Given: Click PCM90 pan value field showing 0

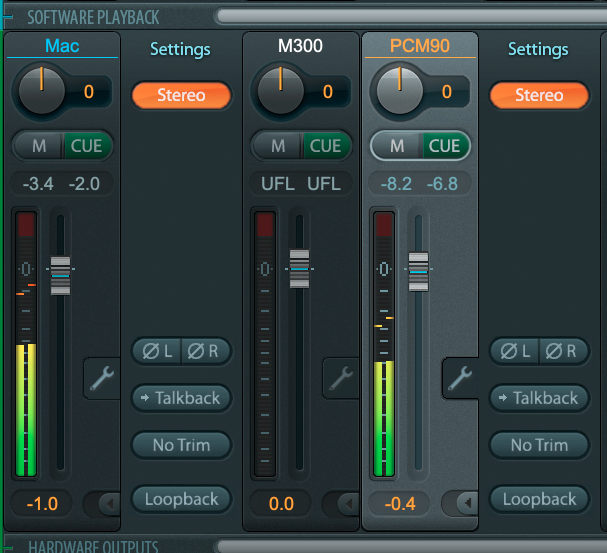Looking at the screenshot, I should (x=447, y=92).
